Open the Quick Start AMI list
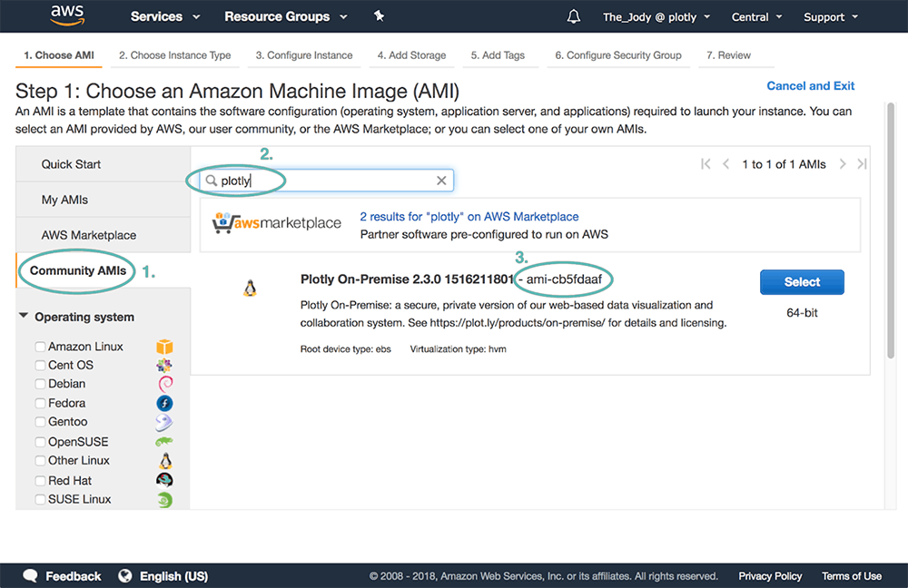The height and width of the screenshot is (588, 908). [x=104, y=164]
